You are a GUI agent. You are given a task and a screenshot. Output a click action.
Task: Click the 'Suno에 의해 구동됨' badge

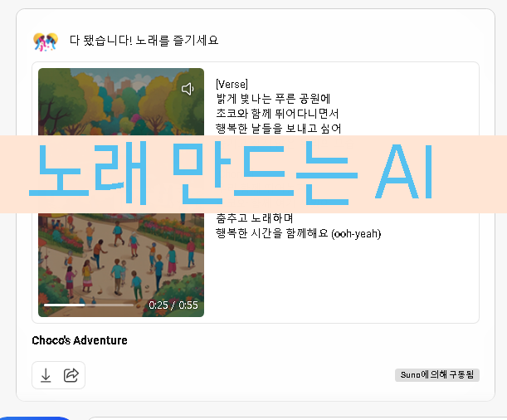pos(436,374)
